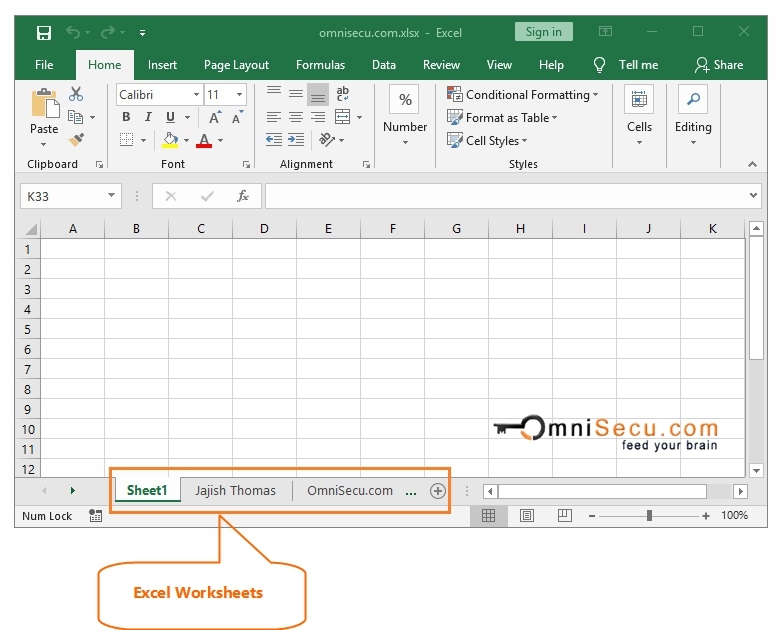Screen dimensions: 782x630
Task: Increase font size with larger A
Action: [214, 117]
